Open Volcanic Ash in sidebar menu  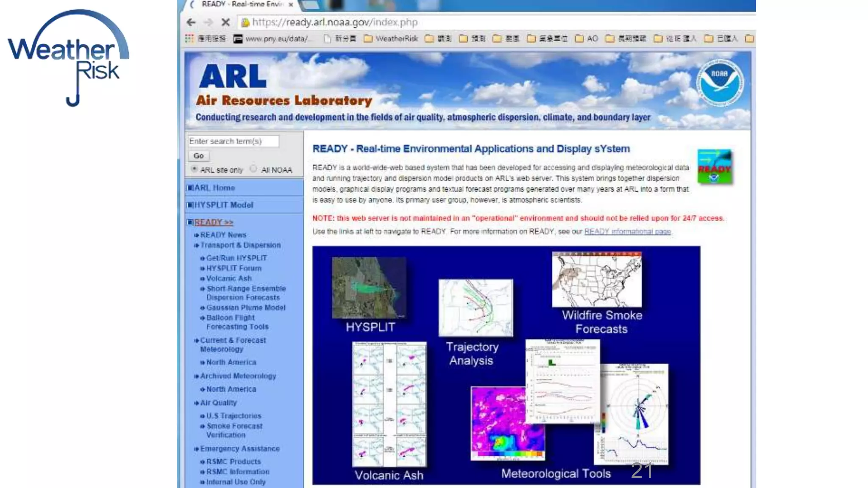click(229, 278)
